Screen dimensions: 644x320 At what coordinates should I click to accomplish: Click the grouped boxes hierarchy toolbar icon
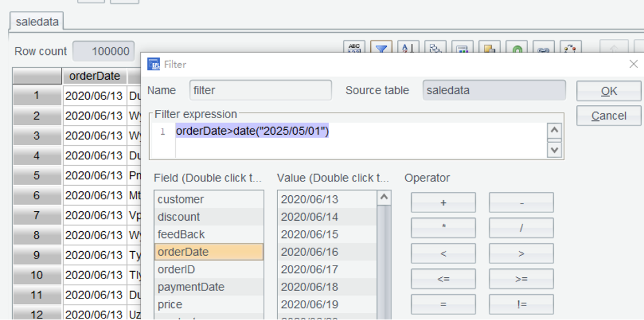coord(436,49)
